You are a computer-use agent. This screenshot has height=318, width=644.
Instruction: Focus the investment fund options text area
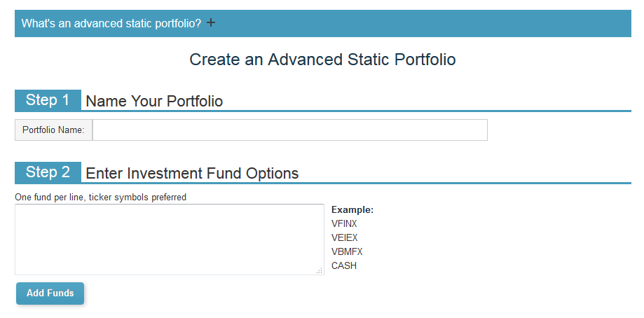[x=169, y=240]
